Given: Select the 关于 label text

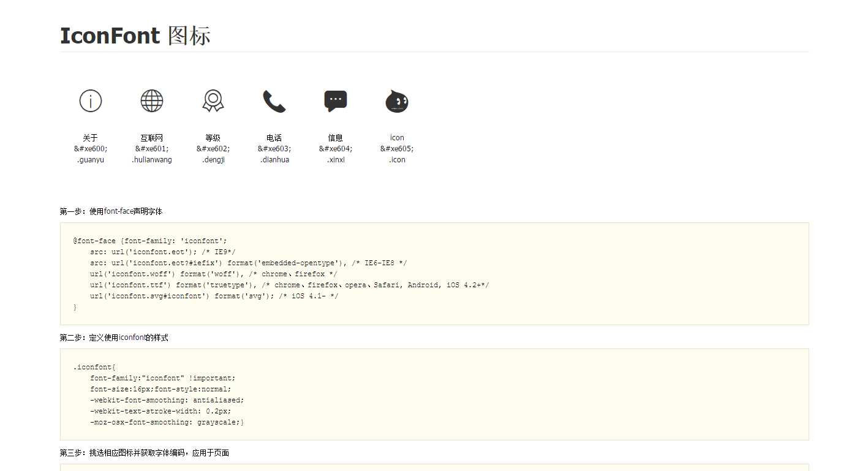Looking at the screenshot, I should [x=91, y=138].
